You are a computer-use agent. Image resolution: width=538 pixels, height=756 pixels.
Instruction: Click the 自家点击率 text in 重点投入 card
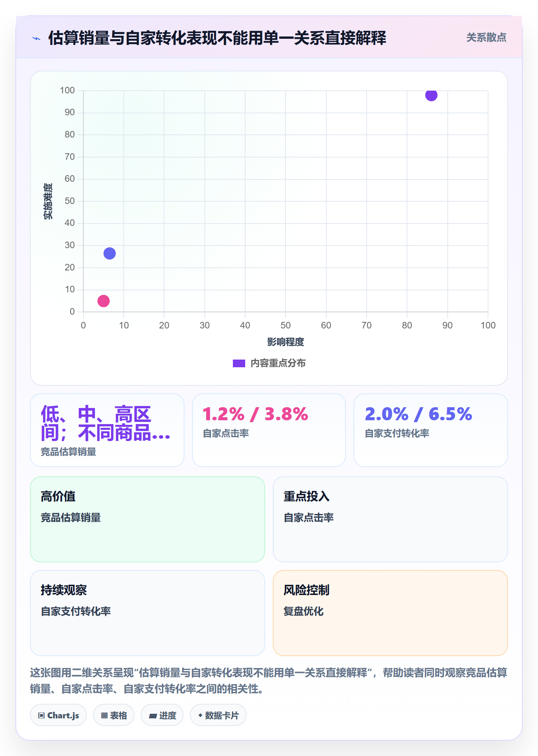click(x=309, y=518)
